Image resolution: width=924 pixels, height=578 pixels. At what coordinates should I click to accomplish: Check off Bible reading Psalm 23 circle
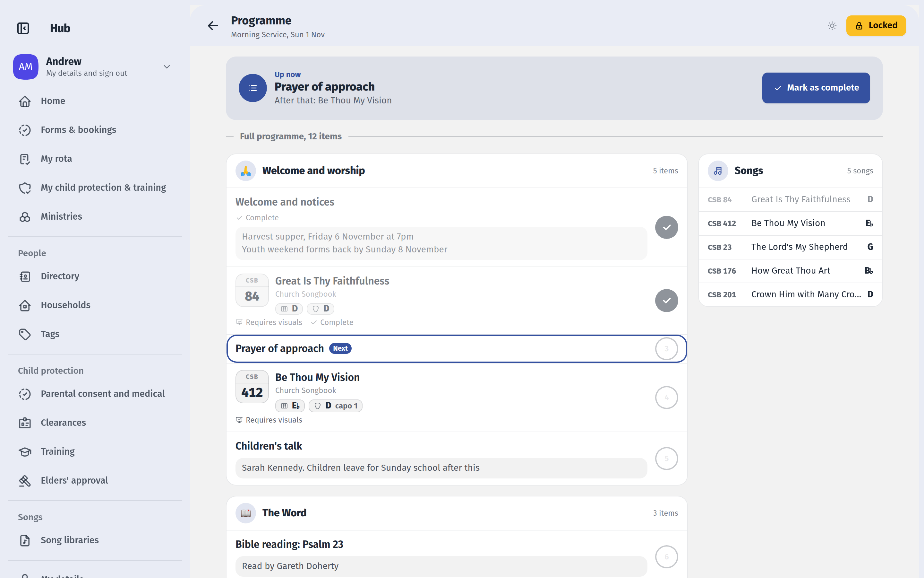tap(667, 556)
